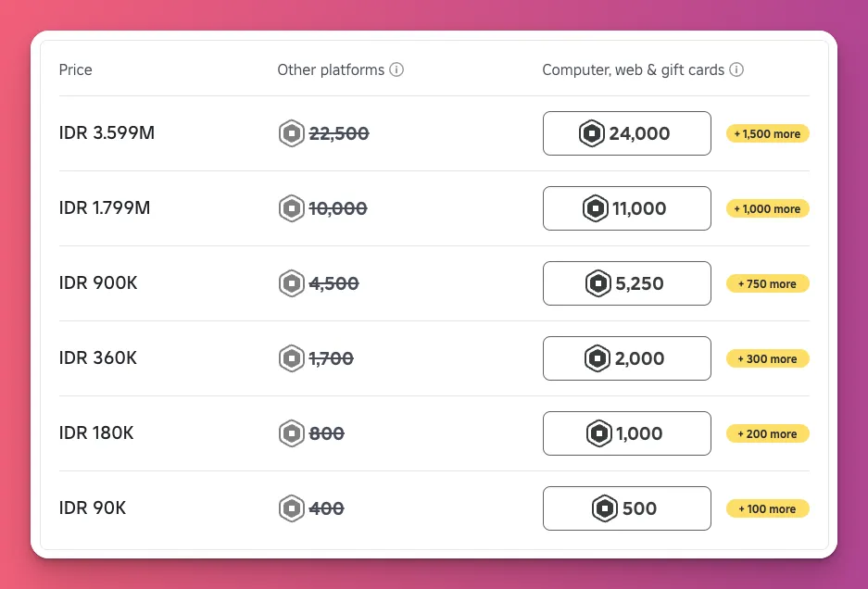Viewport: 868px width, 589px height.
Task: Click info icon beside Computer, web & gift cards
Action: coord(736,69)
